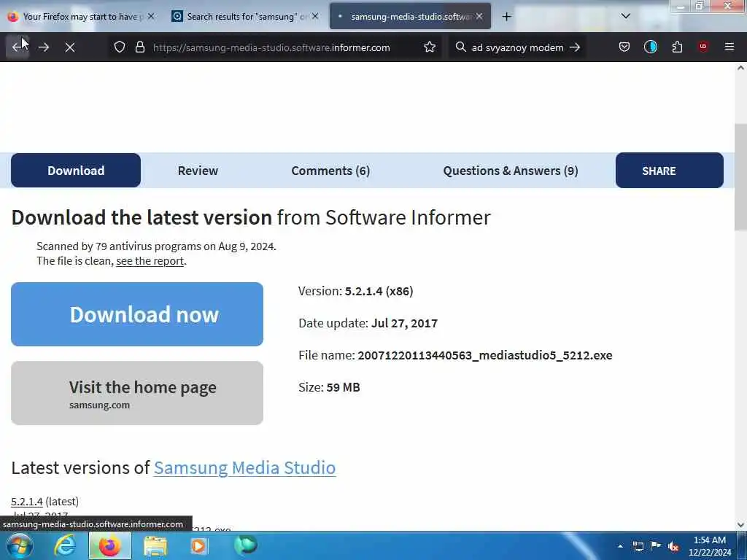Bookmark this page with the star
This screenshot has width=747, height=560.
click(x=430, y=47)
